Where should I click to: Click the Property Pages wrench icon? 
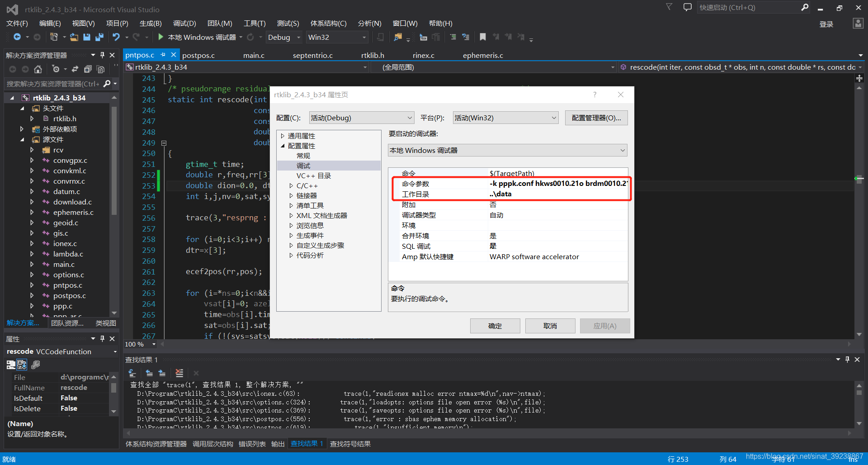[x=36, y=365]
